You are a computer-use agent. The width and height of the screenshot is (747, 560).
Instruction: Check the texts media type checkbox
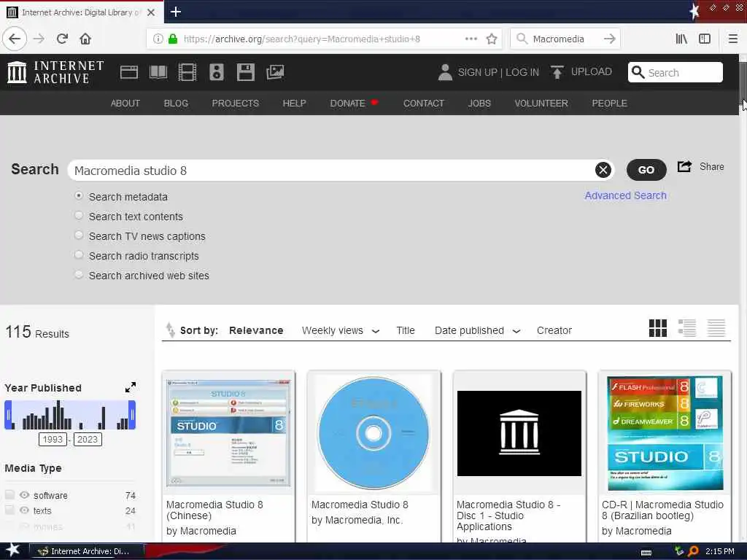(9, 510)
